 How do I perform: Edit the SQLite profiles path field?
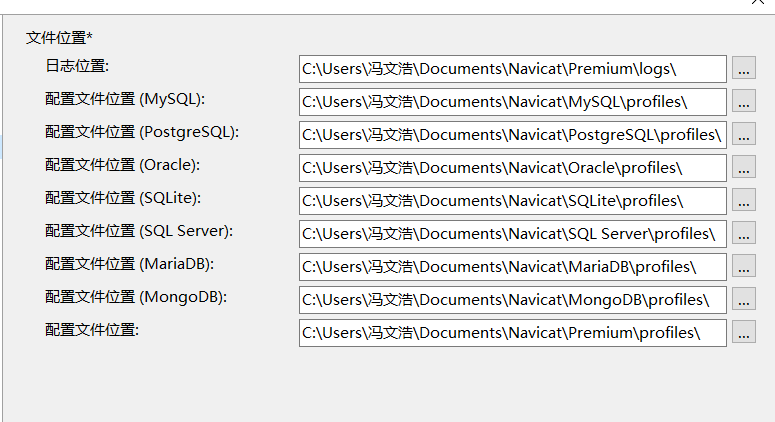[513, 201]
